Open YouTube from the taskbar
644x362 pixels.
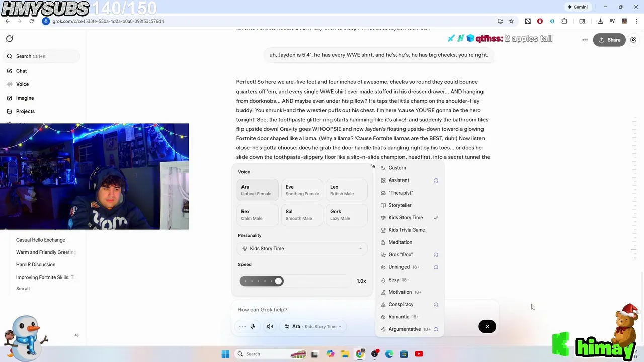point(419,354)
